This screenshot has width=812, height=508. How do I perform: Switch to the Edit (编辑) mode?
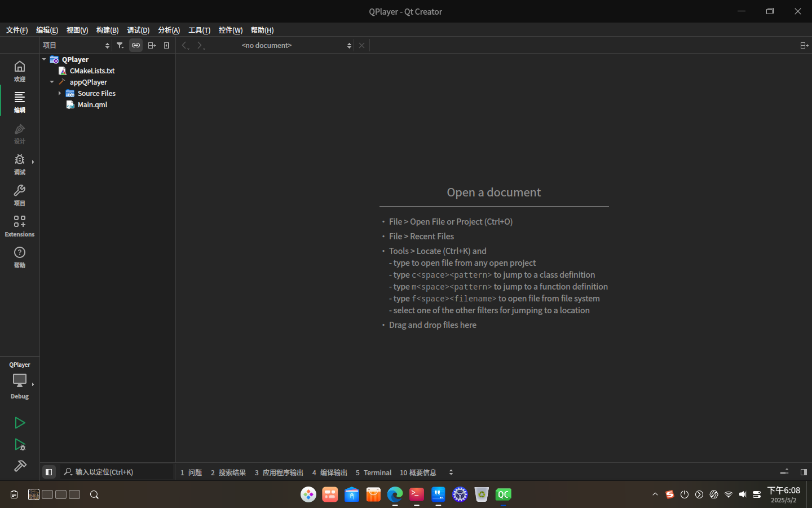(x=20, y=102)
